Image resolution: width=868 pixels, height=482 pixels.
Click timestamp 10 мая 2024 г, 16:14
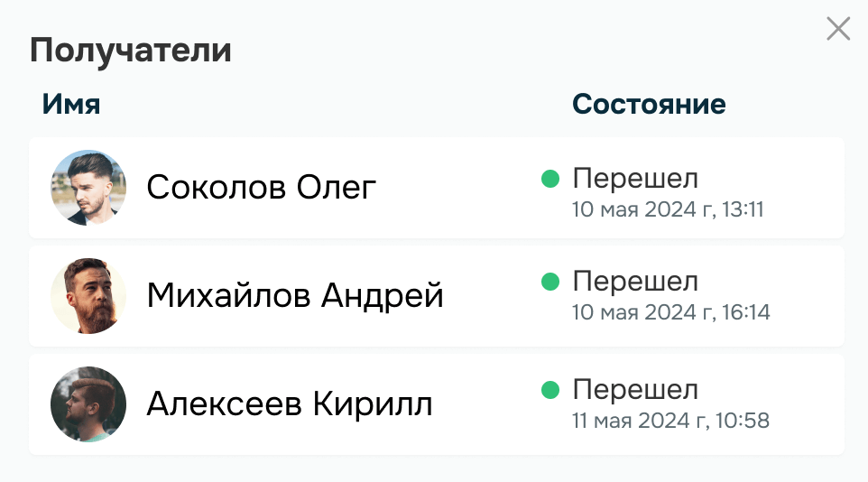click(670, 313)
